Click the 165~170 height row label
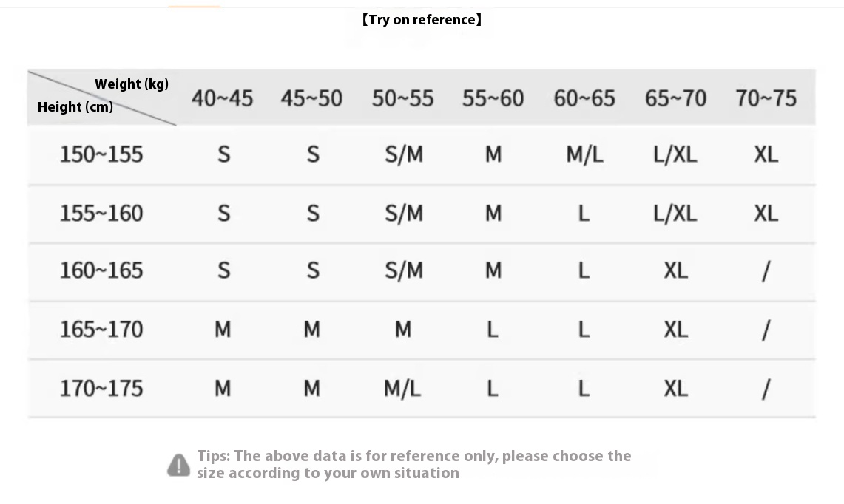844x504 pixels. point(101,329)
